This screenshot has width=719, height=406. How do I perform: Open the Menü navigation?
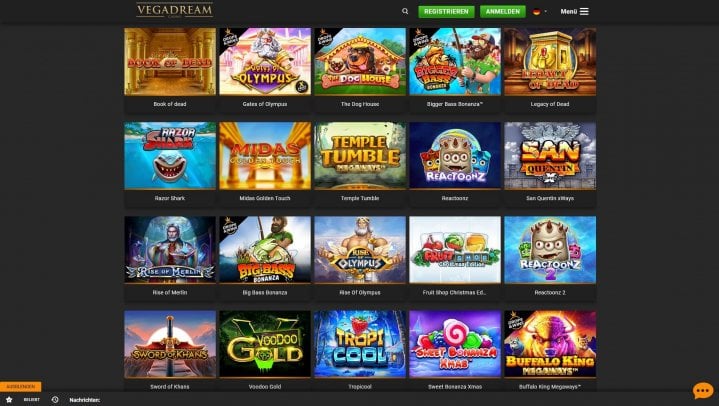click(x=569, y=11)
